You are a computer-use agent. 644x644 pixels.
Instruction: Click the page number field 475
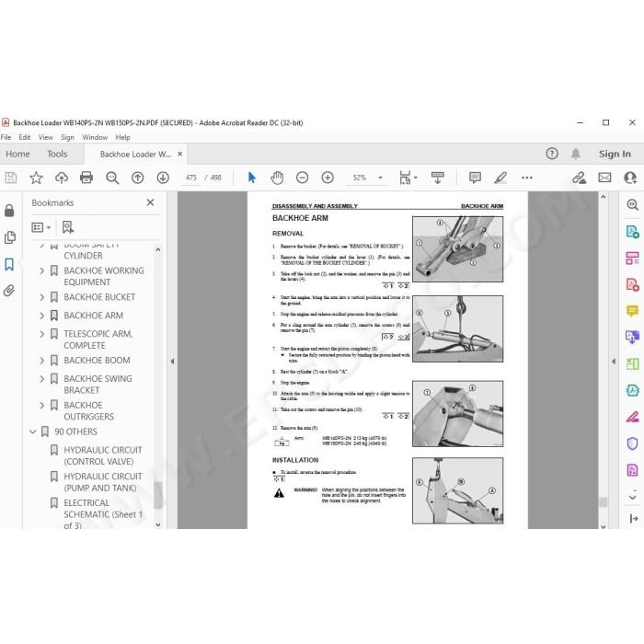click(191, 178)
